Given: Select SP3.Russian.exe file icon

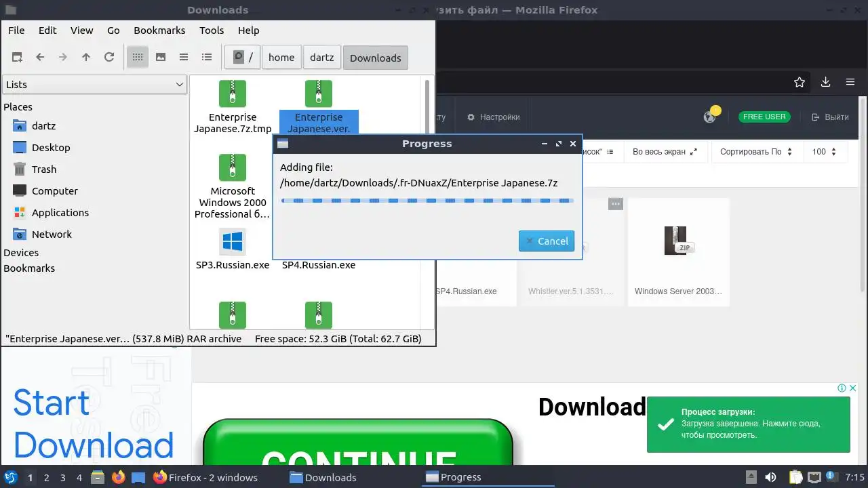Looking at the screenshot, I should 233,241.
